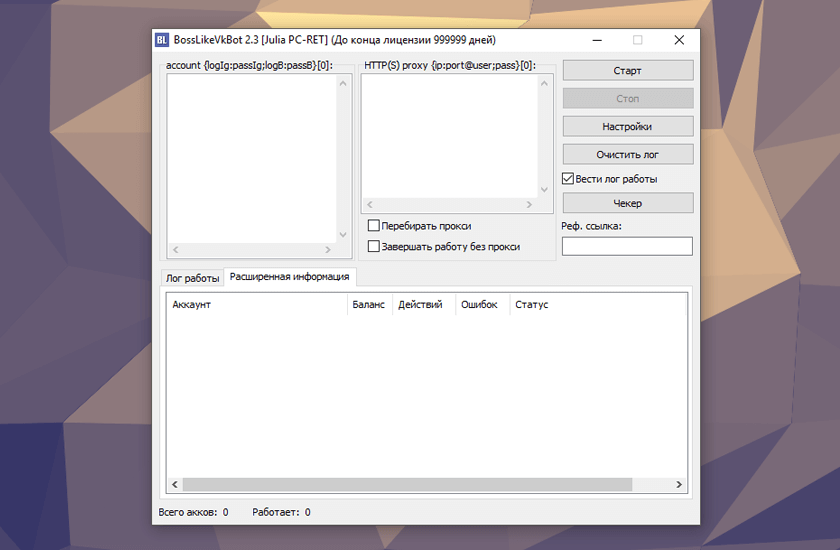Click the BL application icon in title bar
The height and width of the screenshot is (550, 840).
162,40
